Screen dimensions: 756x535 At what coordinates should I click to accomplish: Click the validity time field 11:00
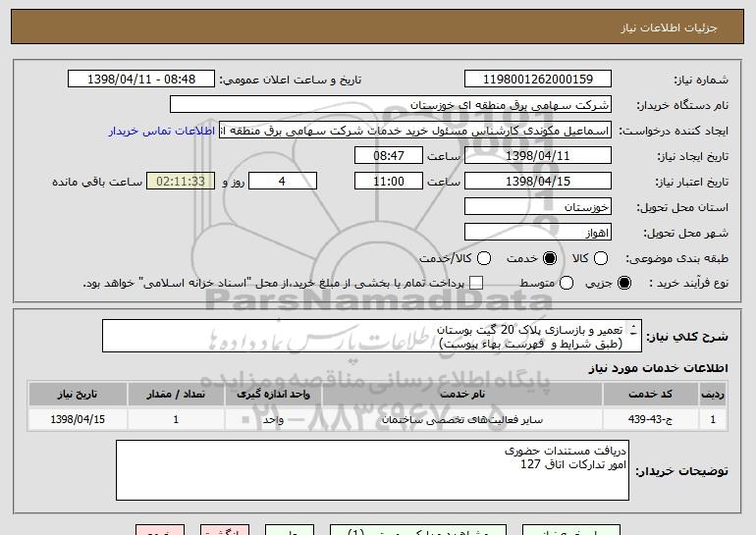(x=389, y=182)
